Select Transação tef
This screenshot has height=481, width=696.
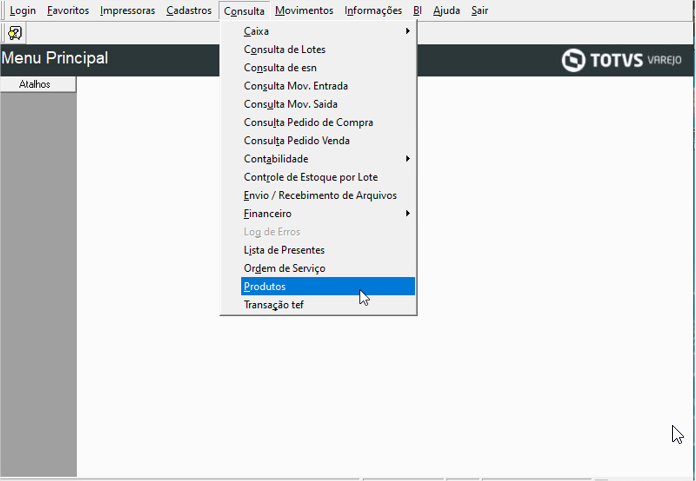pyautogui.click(x=328, y=304)
